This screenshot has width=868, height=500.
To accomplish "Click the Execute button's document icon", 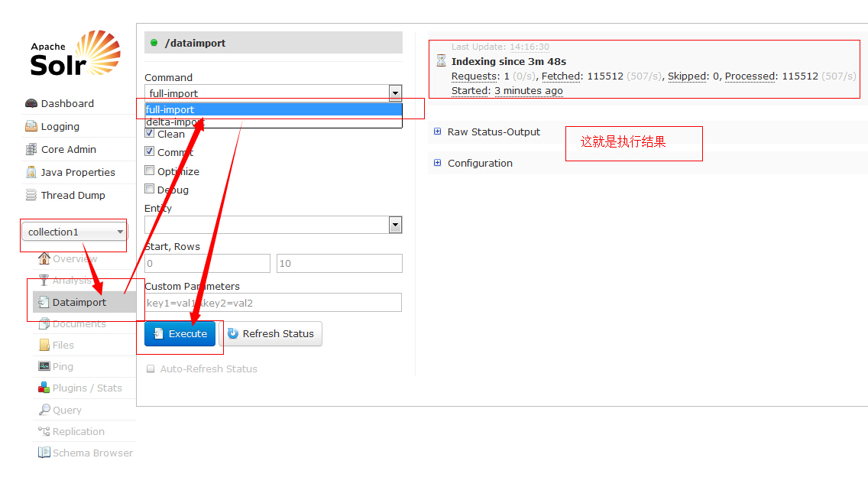I will pyautogui.click(x=158, y=333).
